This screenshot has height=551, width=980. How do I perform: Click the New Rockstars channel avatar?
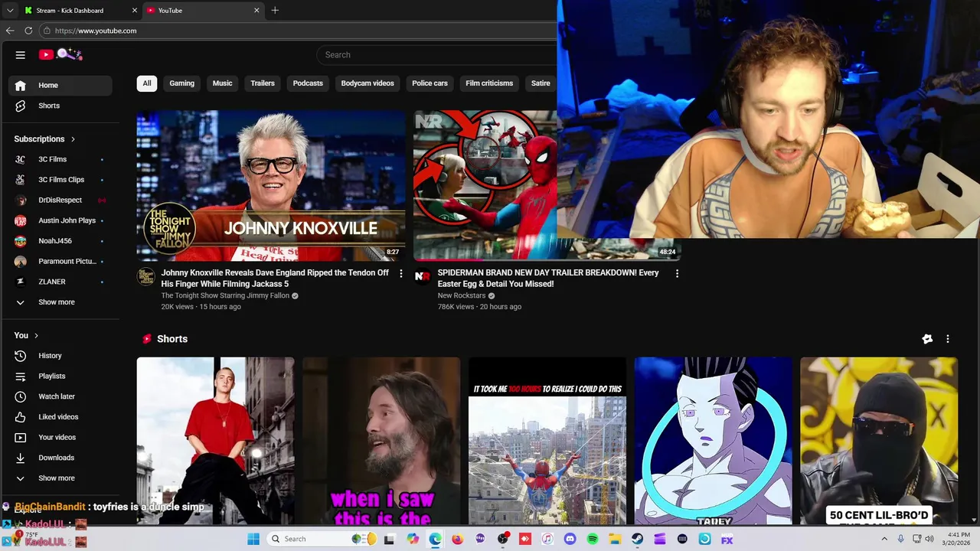click(422, 276)
